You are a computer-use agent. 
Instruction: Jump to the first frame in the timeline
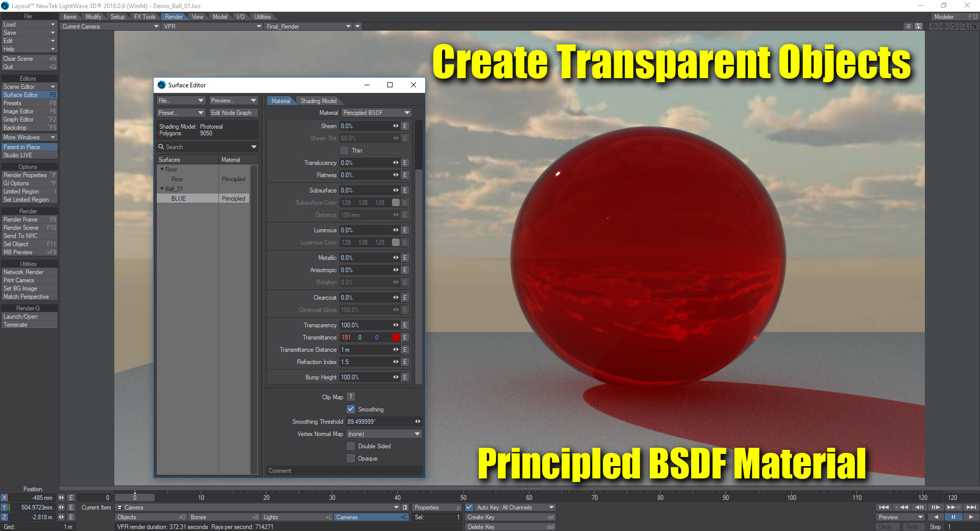(x=884, y=507)
